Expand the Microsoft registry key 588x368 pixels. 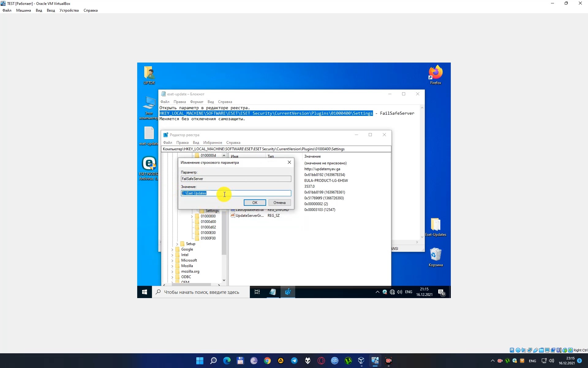[x=172, y=261]
